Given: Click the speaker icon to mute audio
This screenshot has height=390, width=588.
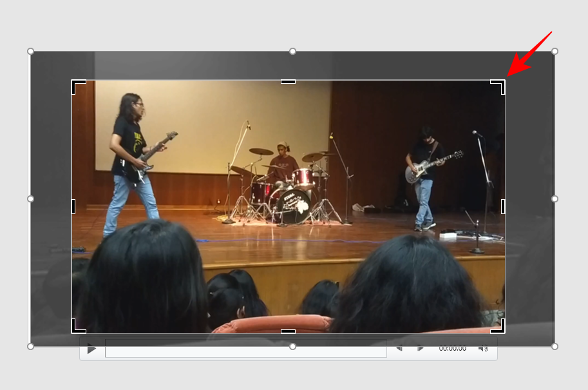Looking at the screenshot, I should [x=485, y=348].
